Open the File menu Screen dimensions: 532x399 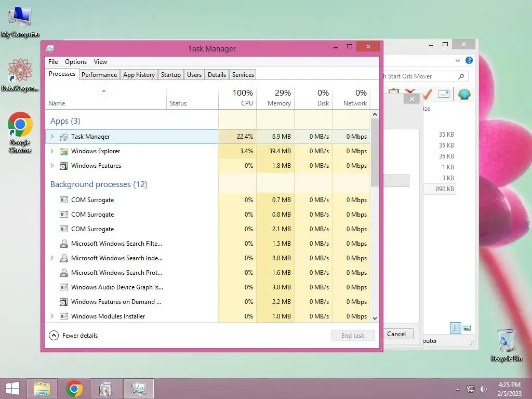[x=53, y=62]
